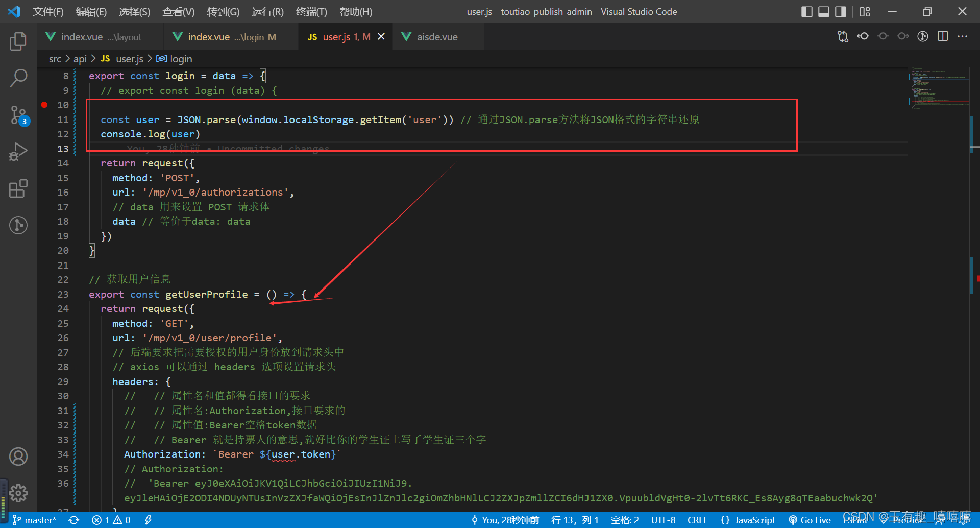Change the line ending via CRLF
Viewport: 980px width, 528px height.
tap(697, 520)
